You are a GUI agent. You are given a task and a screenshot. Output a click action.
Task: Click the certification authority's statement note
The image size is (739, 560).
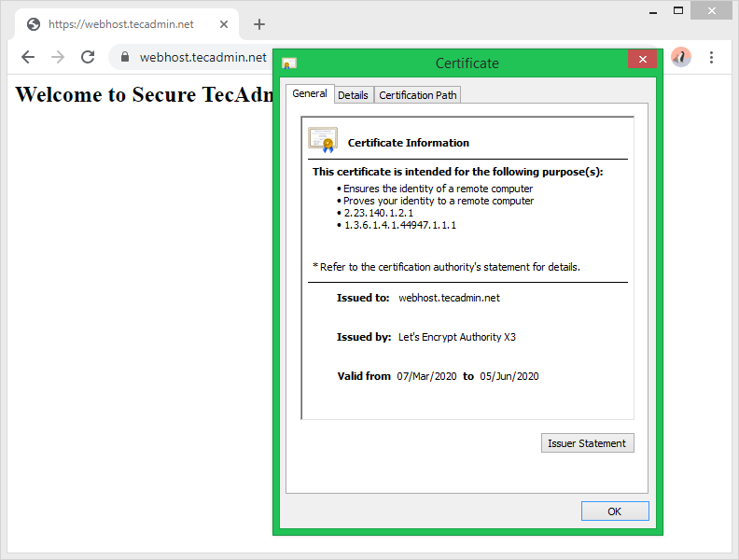click(446, 267)
